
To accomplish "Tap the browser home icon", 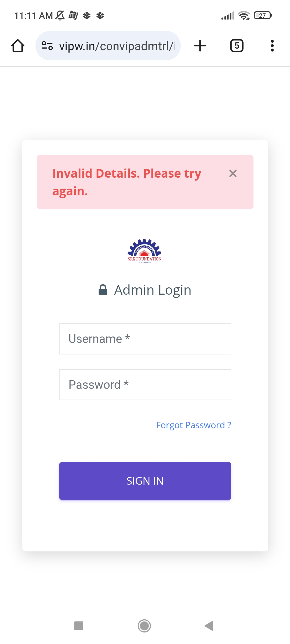I will [18, 46].
